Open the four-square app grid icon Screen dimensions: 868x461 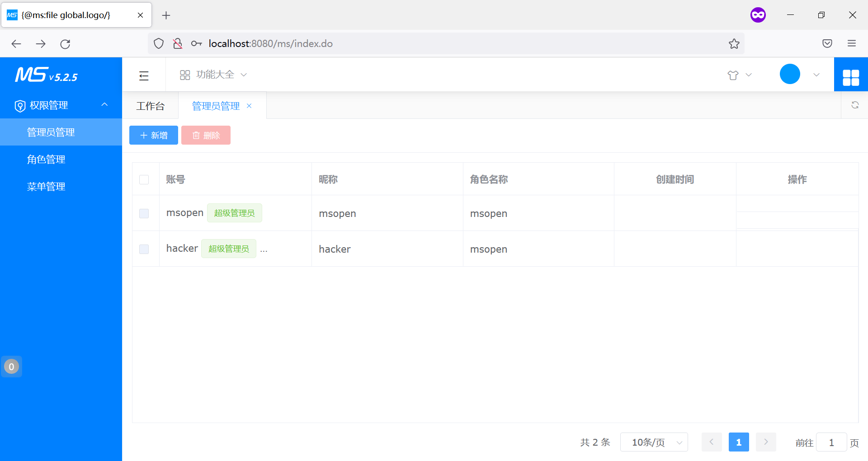850,77
